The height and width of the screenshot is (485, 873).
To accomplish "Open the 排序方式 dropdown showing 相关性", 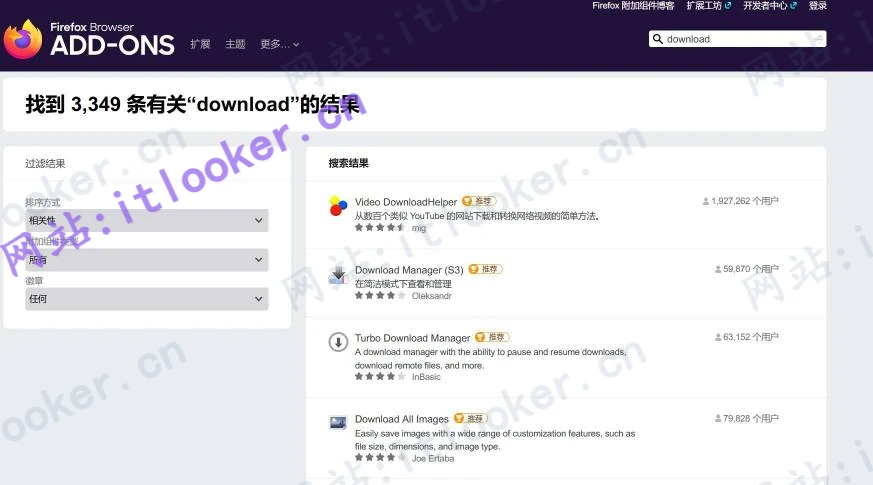I will [147, 221].
